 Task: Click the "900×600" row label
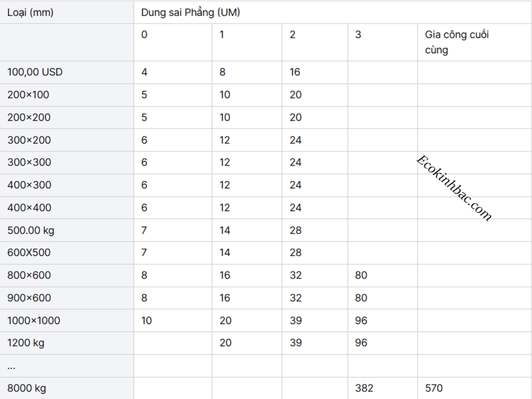click(x=29, y=298)
